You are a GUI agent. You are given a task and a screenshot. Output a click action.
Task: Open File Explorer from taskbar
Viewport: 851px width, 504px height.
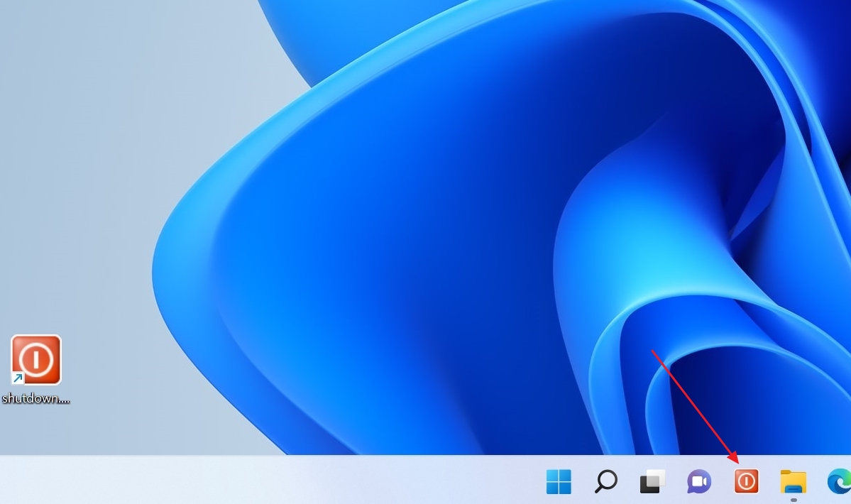tap(794, 482)
